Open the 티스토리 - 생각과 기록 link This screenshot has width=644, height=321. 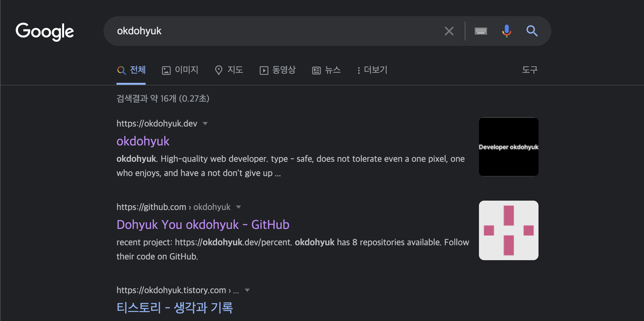coord(175,307)
